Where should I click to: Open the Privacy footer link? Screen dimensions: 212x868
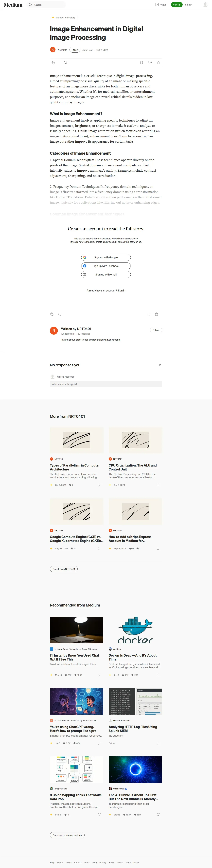(103, 863)
